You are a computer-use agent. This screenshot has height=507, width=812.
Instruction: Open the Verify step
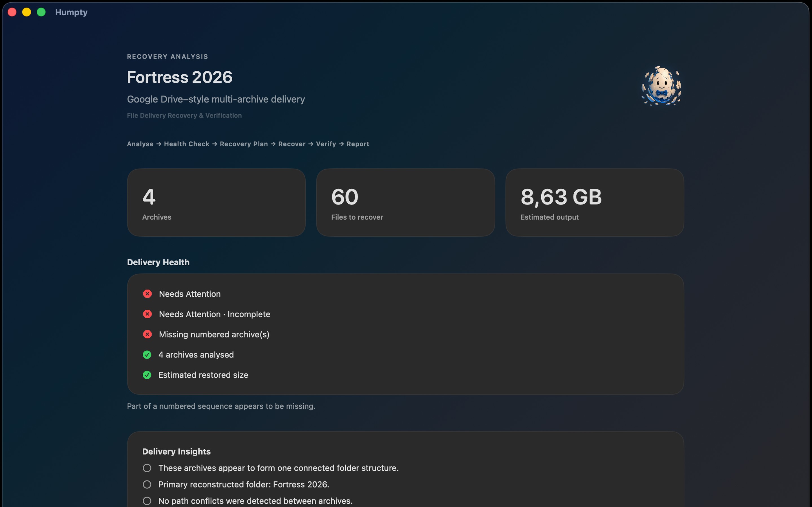[326, 144]
